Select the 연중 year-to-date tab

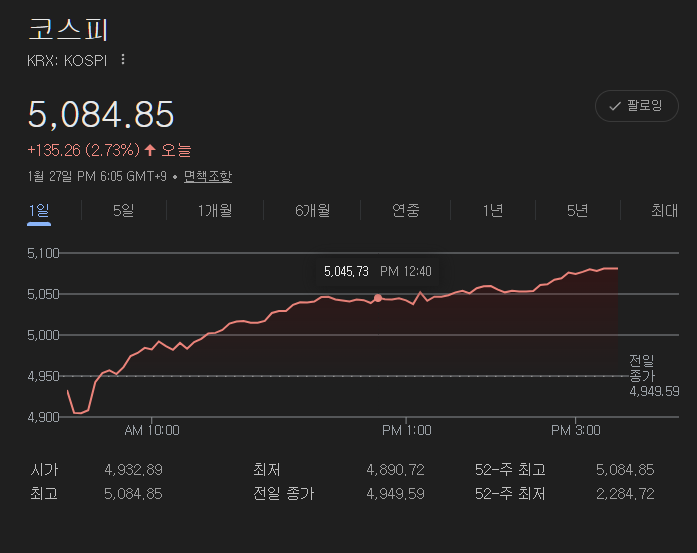(x=405, y=210)
